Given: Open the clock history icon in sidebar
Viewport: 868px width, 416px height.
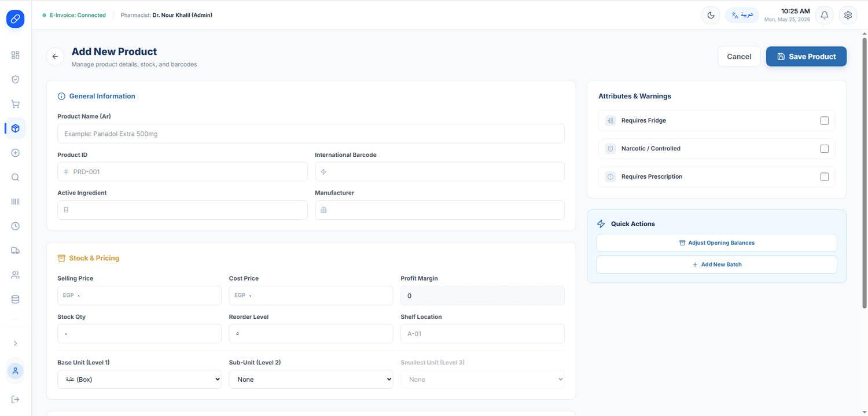Looking at the screenshot, I should [16, 226].
